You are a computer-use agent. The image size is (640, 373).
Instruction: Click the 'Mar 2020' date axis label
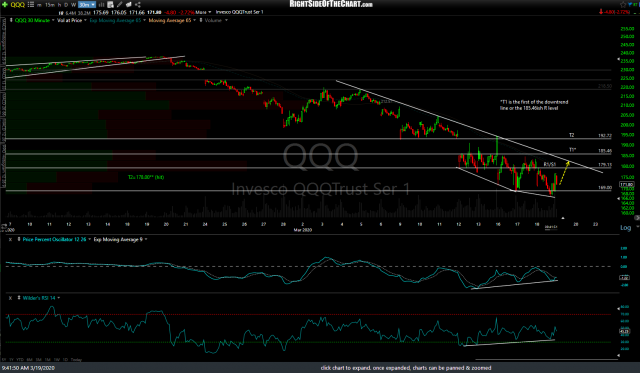[302, 230]
